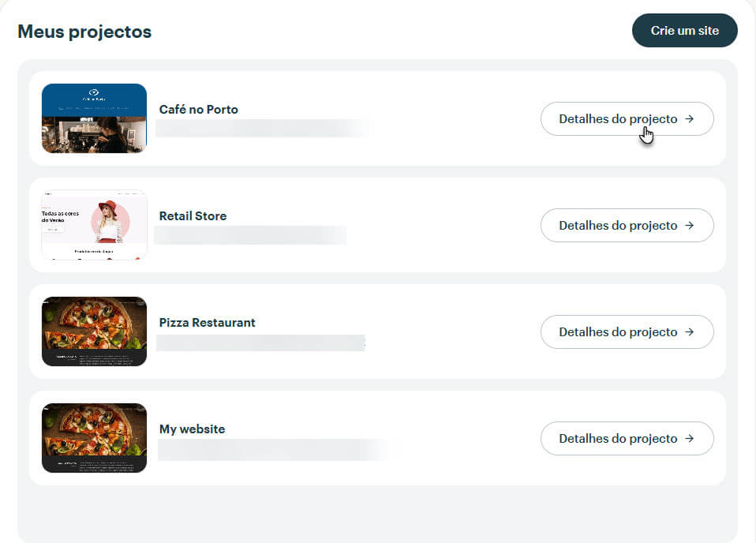The height and width of the screenshot is (543, 756).
Task: Open Detalhes do projecto for Café no Porto
Action: (x=627, y=118)
